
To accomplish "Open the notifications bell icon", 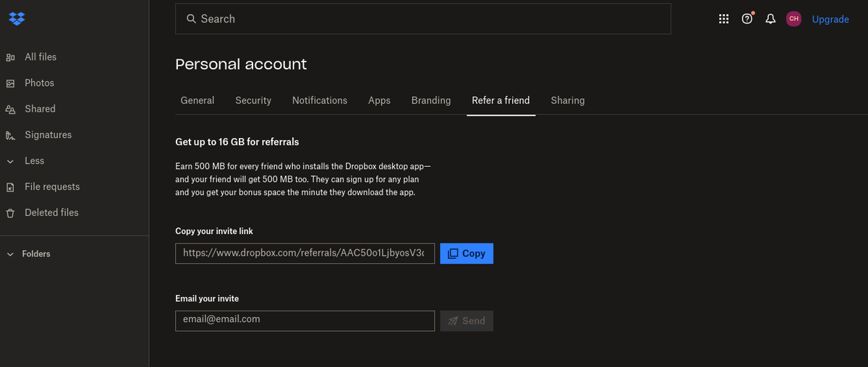I will (770, 19).
